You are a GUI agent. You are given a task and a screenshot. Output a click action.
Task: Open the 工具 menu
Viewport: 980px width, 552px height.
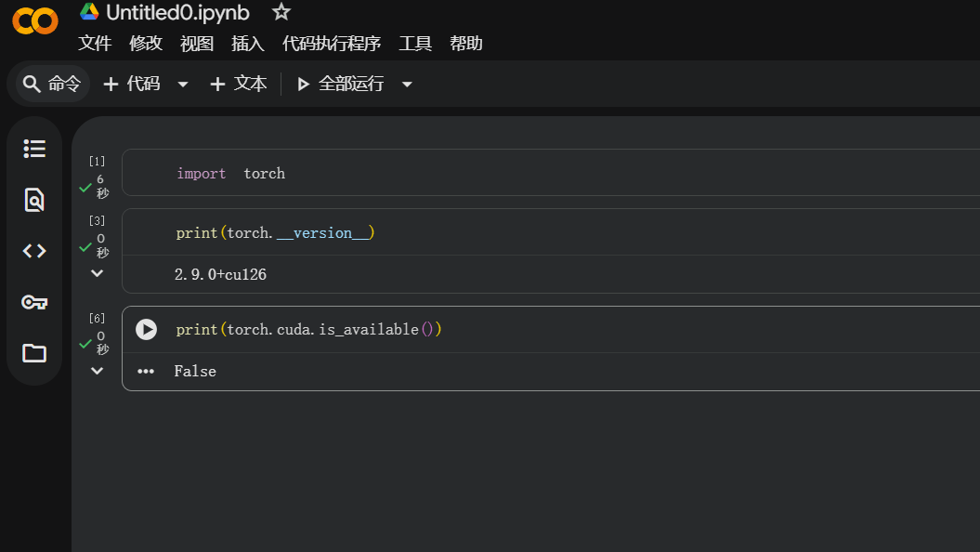tap(415, 43)
